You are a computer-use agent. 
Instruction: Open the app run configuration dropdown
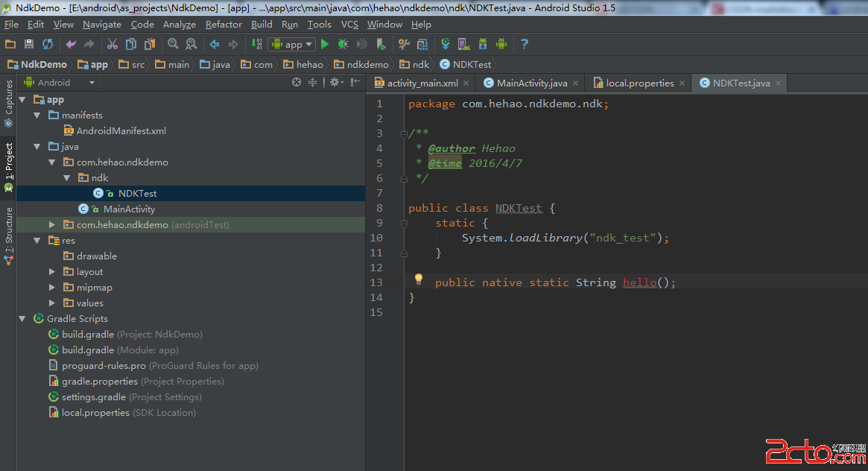pos(291,45)
